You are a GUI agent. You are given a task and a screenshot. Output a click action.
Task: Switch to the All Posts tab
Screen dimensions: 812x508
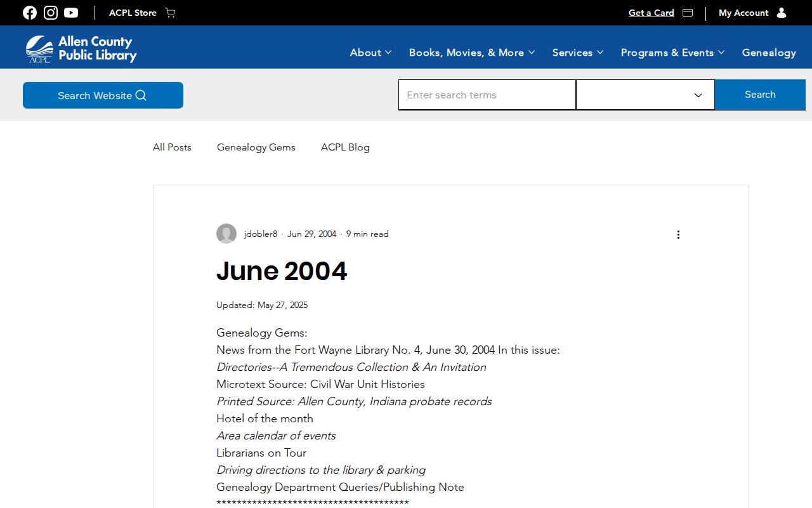172,147
